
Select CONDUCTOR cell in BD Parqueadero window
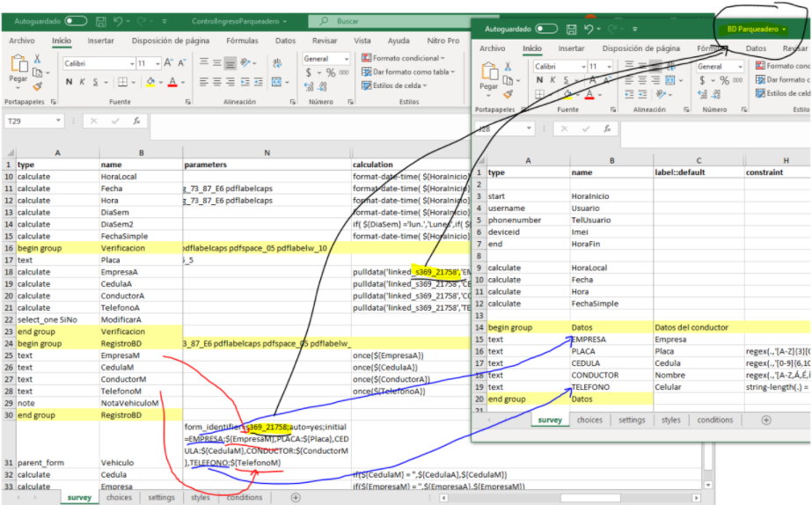[611, 375]
